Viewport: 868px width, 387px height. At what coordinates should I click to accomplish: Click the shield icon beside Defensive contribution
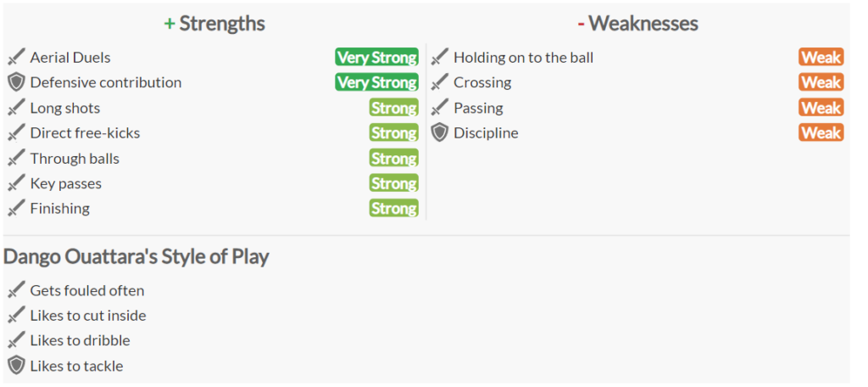(x=17, y=82)
